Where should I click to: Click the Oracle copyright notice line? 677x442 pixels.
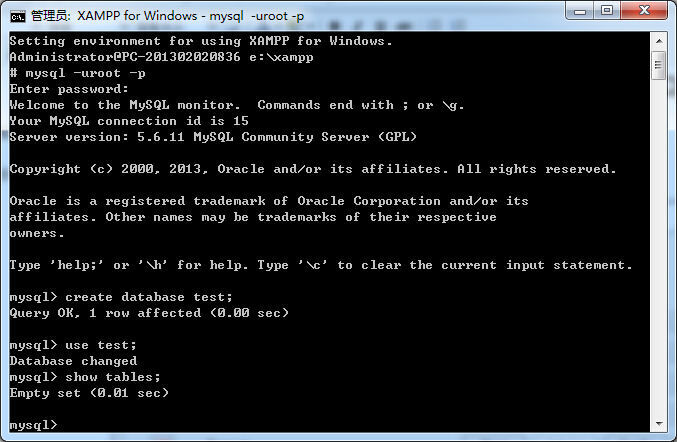(x=313, y=169)
